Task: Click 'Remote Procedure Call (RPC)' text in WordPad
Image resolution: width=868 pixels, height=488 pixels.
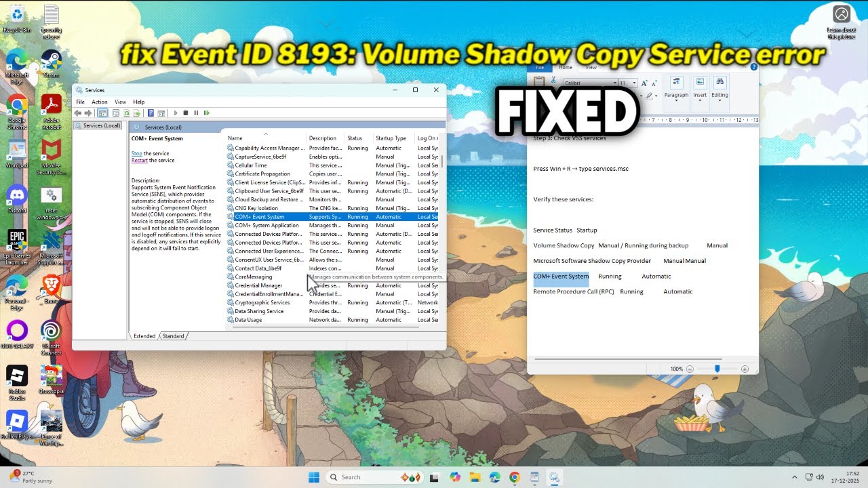Action: (x=574, y=291)
